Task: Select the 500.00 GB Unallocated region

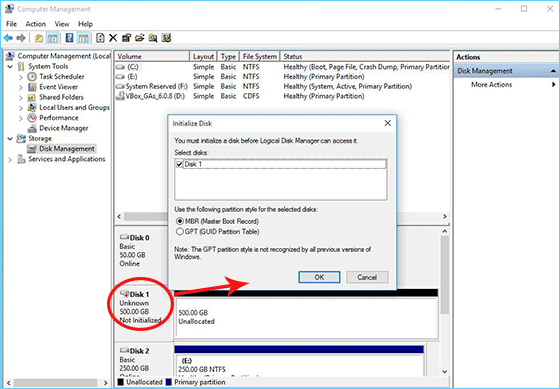Action: pos(306,318)
